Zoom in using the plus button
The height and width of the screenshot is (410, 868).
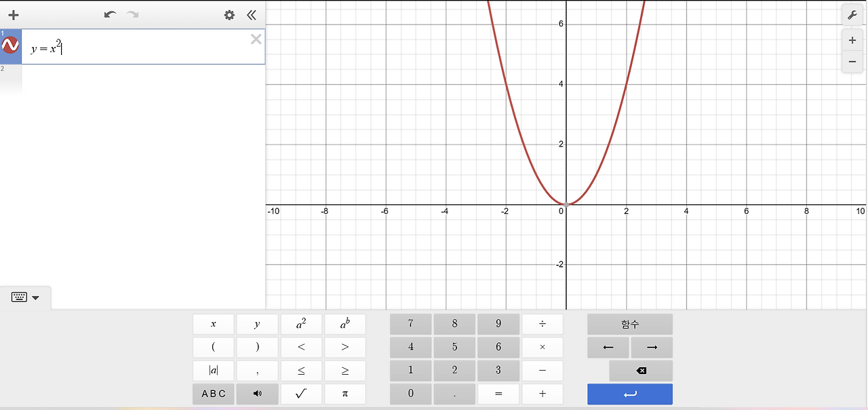click(852, 40)
